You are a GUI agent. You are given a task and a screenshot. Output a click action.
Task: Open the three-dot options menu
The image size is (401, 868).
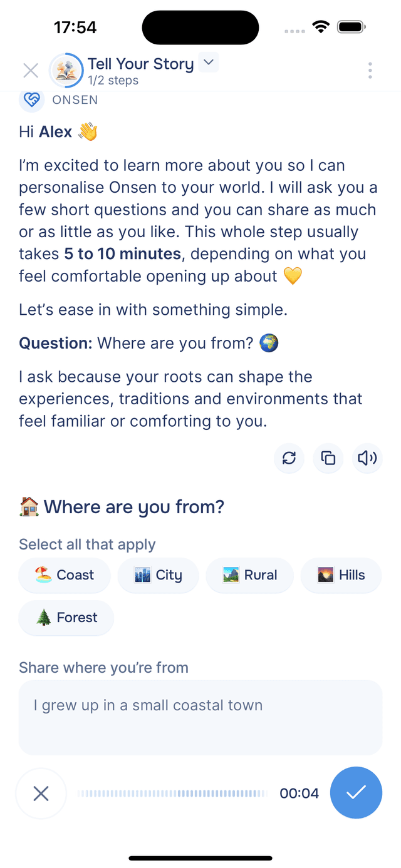[370, 70]
